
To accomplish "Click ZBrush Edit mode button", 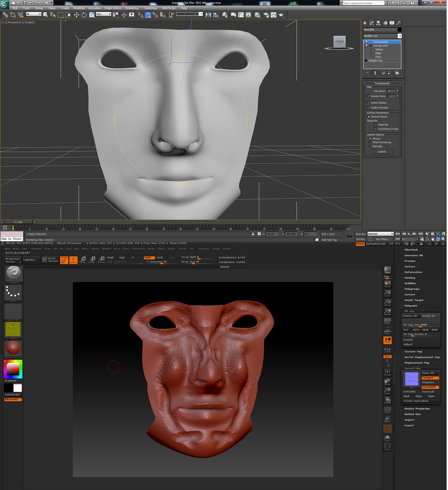I will pos(64,260).
